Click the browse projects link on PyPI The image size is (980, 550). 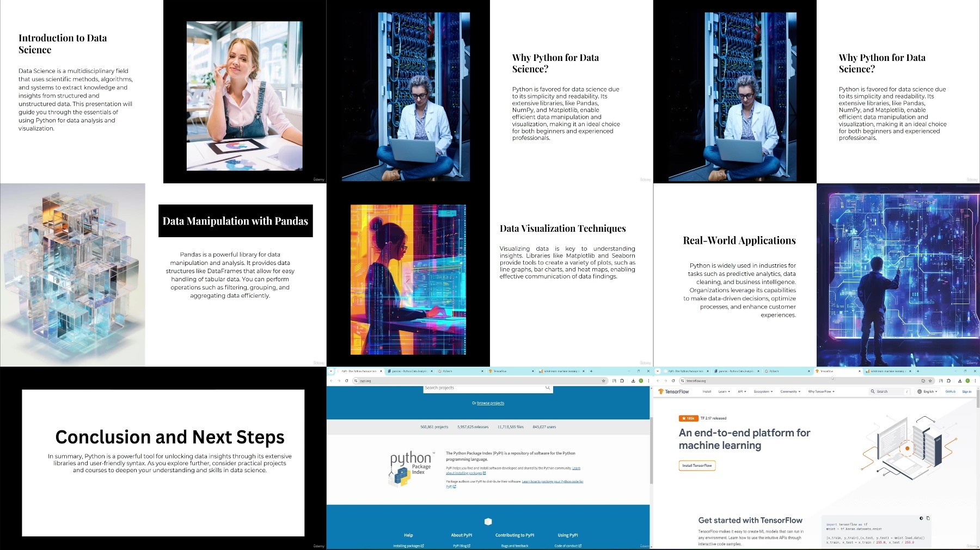pos(491,403)
